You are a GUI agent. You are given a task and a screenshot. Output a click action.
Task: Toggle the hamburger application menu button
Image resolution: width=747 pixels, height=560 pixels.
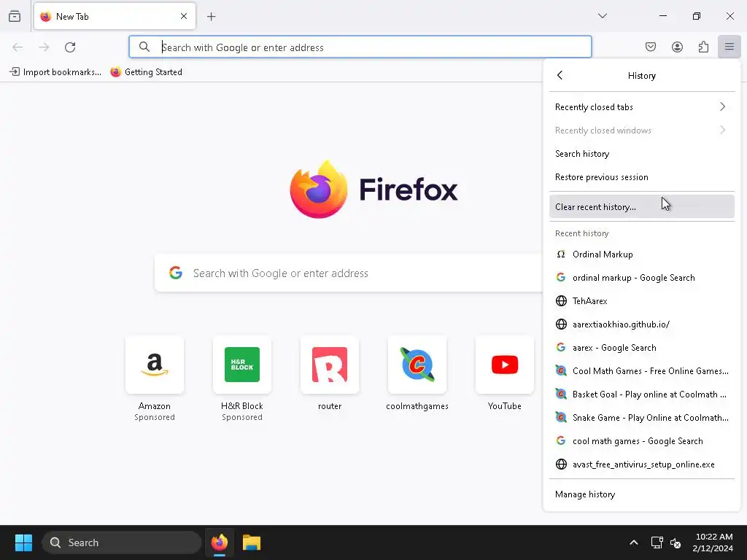pos(729,47)
